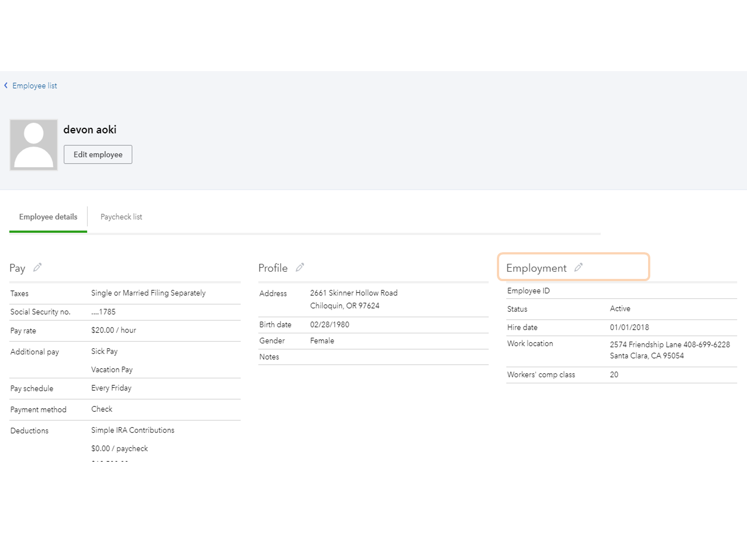Click the pencil icon beside Profile heading
747x560 pixels.
pos(300,267)
